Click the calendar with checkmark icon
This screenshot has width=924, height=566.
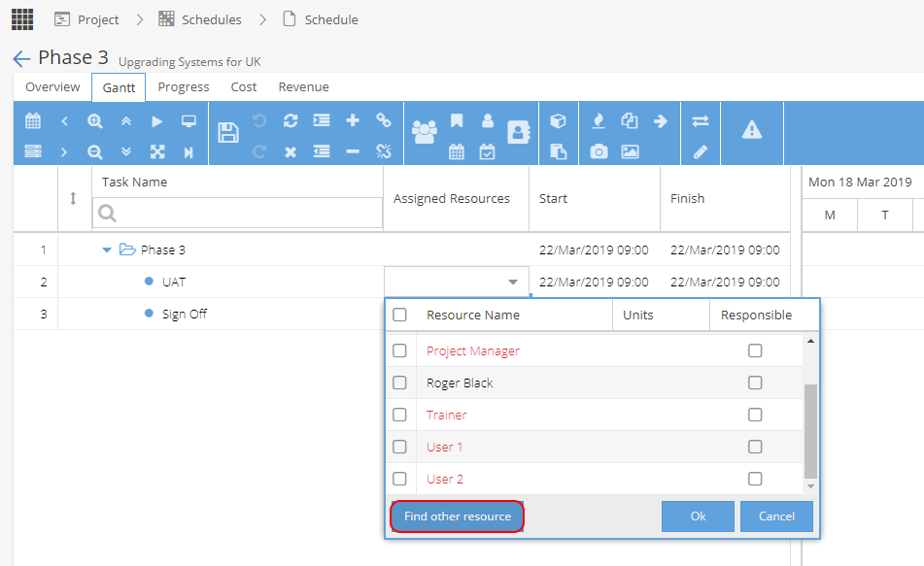click(x=488, y=152)
